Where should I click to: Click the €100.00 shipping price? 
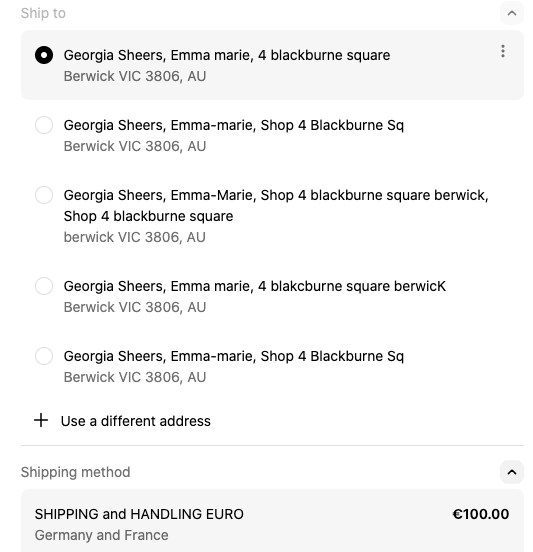tap(481, 514)
